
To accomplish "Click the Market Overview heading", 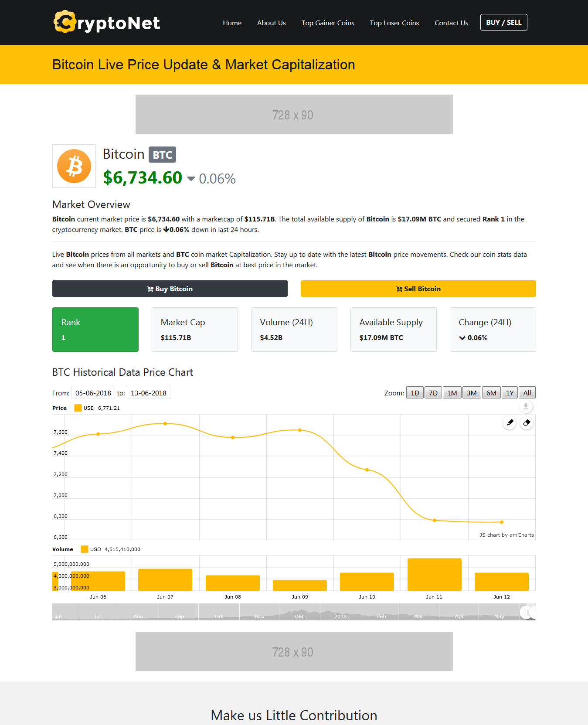I will (91, 204).
